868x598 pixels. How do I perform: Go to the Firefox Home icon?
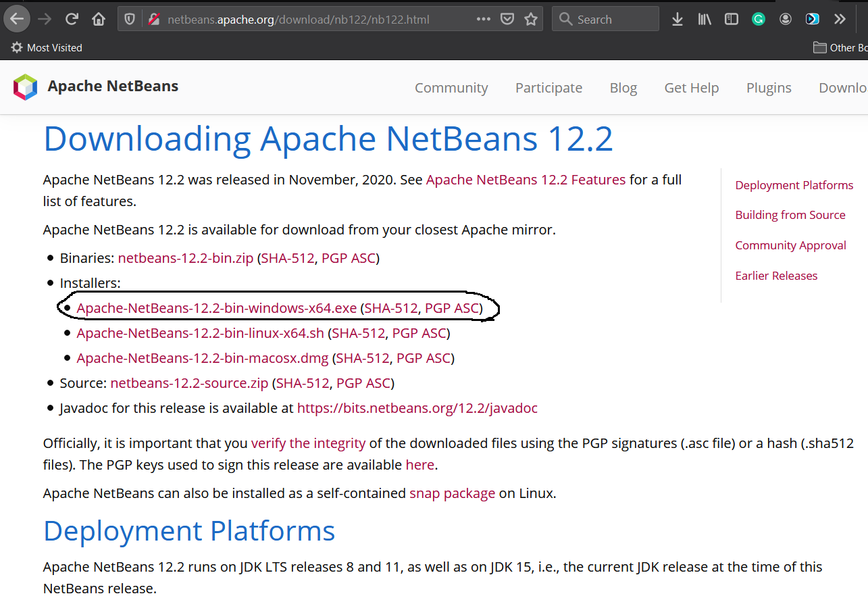(x=99, y=19)
